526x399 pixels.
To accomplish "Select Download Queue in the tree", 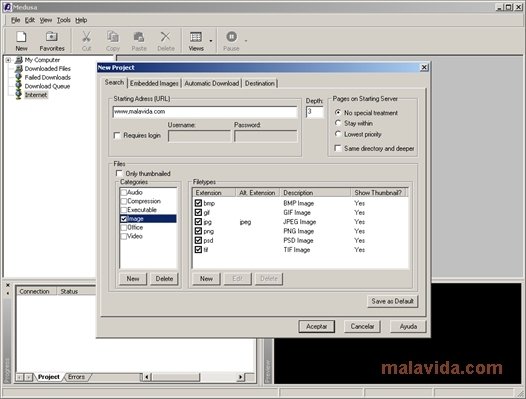I will [47, 86].
